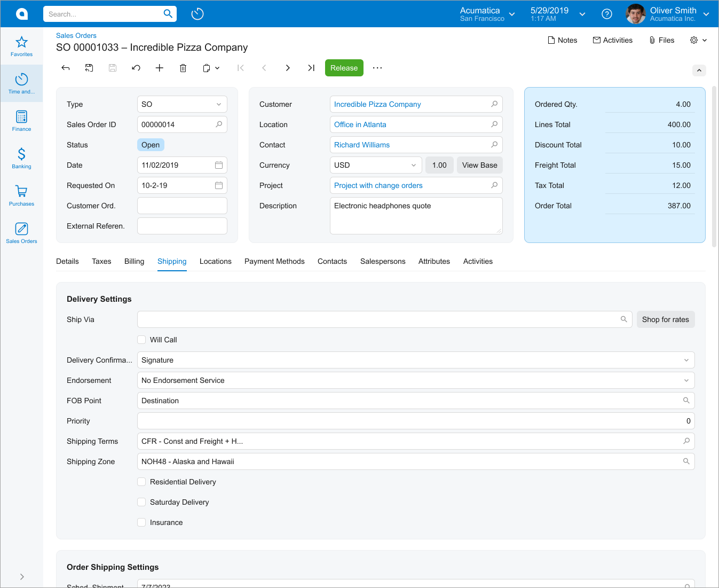Click the Shop for rates button

coord(665,319)
